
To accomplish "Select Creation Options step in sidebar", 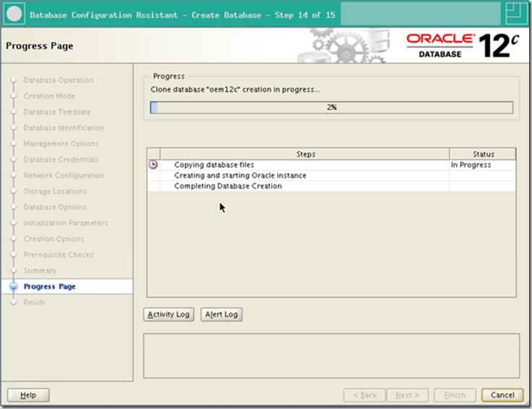I will pos(53,238).
